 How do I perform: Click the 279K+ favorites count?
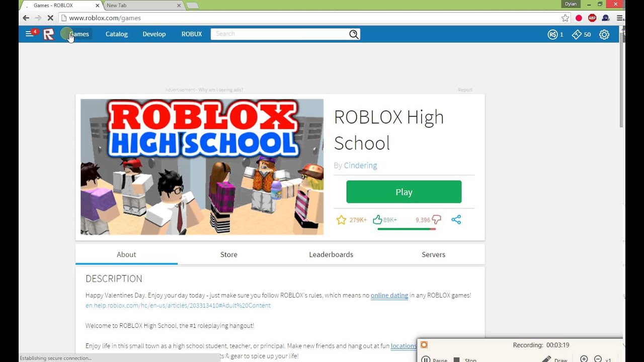tap(358, 220)
